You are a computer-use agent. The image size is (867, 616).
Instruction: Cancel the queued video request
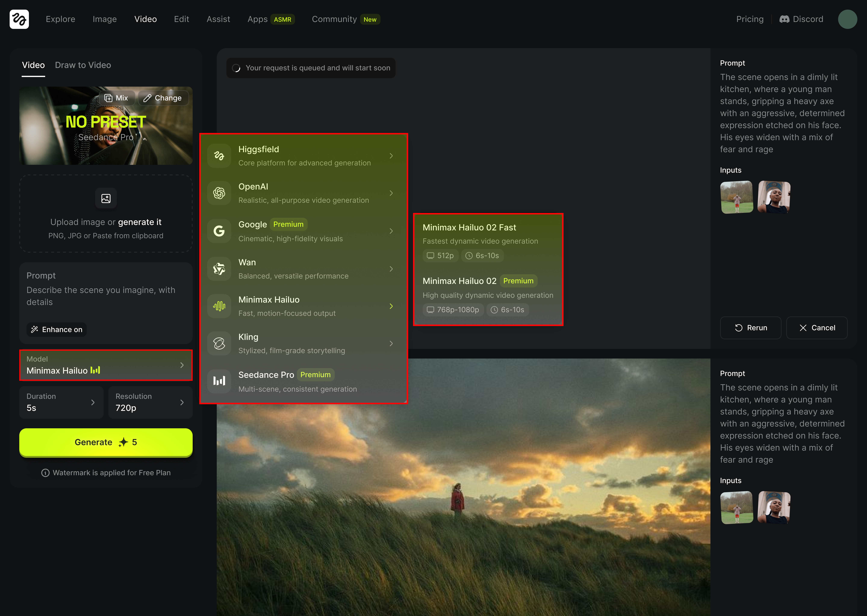coord(817,328)
